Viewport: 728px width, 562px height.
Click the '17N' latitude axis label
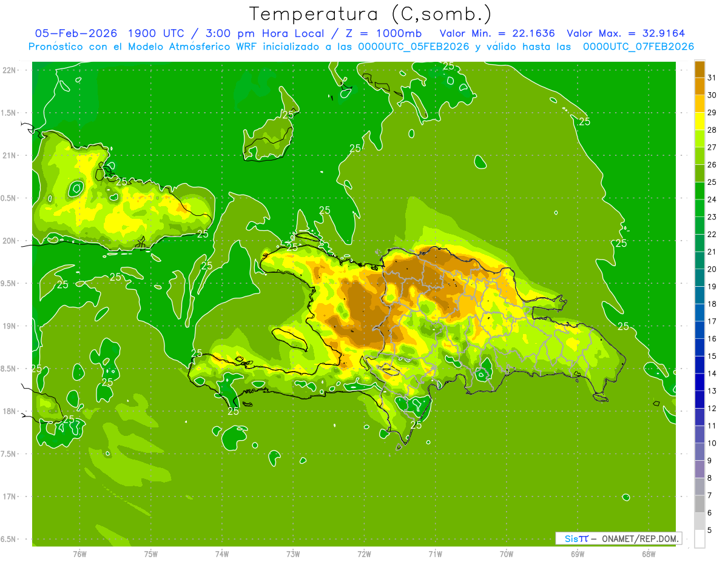coord(9,497)
